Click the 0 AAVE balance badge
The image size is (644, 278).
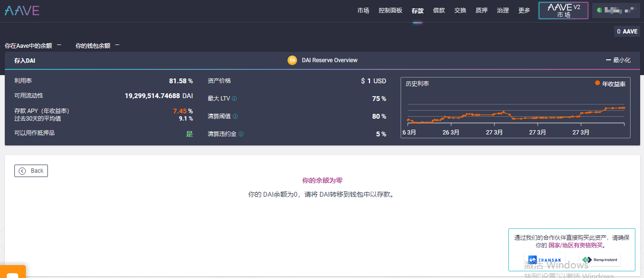[x=627, y=32]
